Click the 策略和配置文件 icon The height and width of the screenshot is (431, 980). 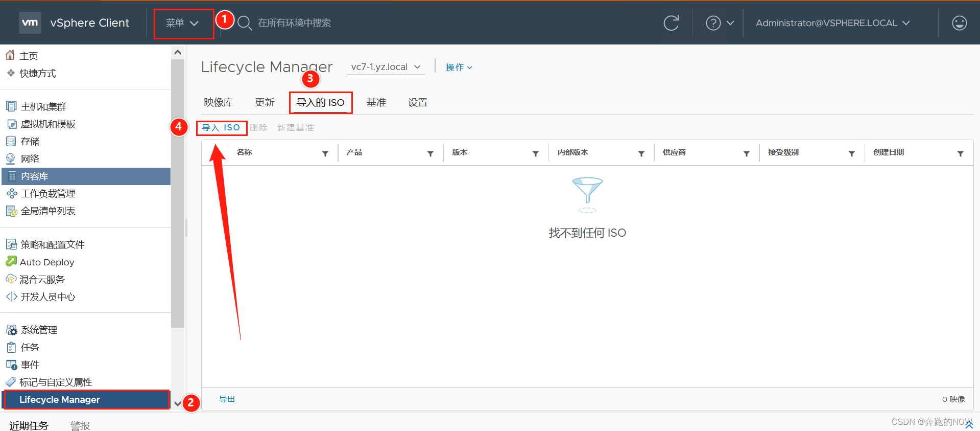[11, 244]
